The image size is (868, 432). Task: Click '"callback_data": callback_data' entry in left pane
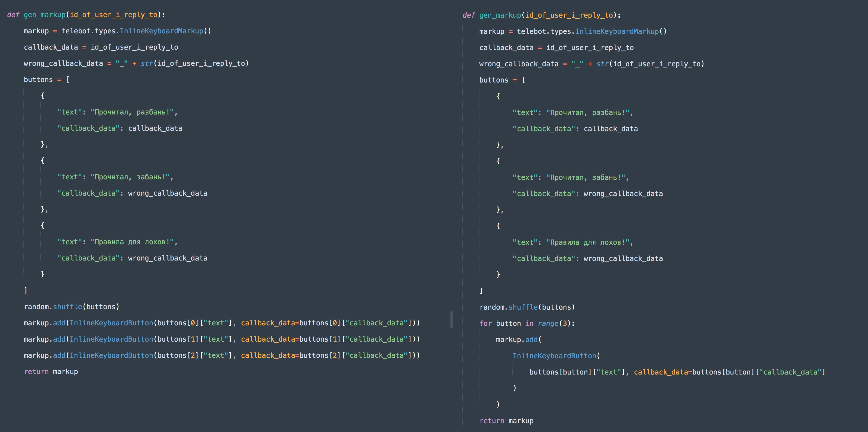pyautogui.click(x=120, y=128)
